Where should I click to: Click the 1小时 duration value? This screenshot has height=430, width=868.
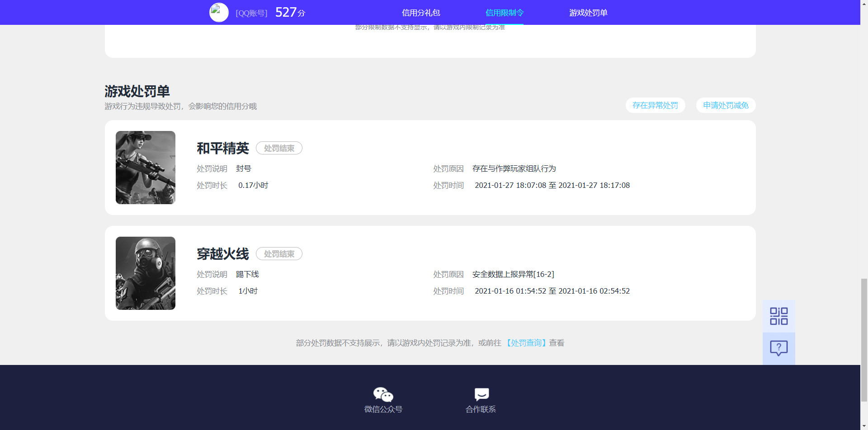[x=248, y=291]
